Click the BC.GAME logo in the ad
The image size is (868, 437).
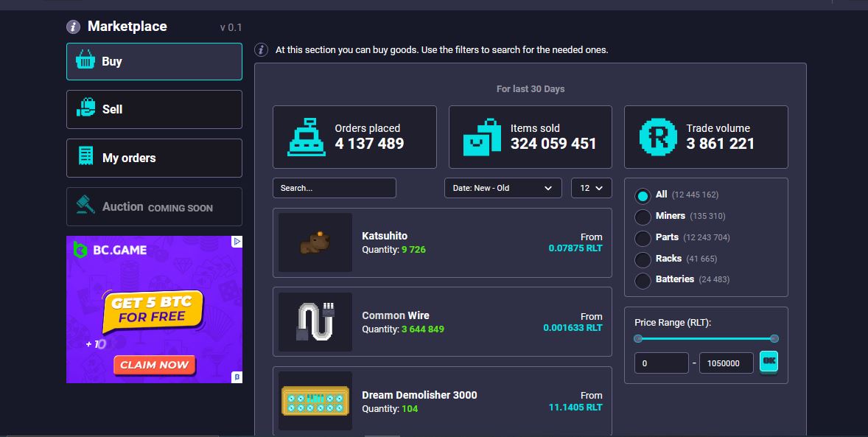(111, 250)
